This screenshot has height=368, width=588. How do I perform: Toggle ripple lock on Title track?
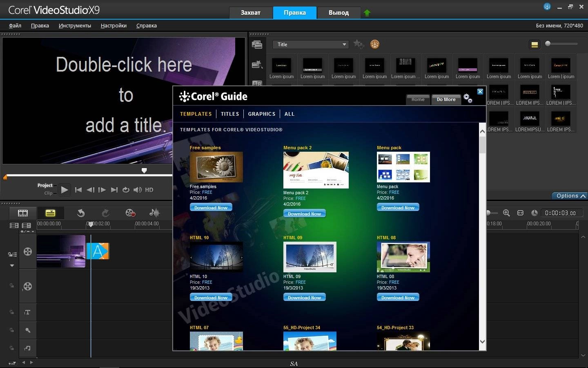click(12, 312)
